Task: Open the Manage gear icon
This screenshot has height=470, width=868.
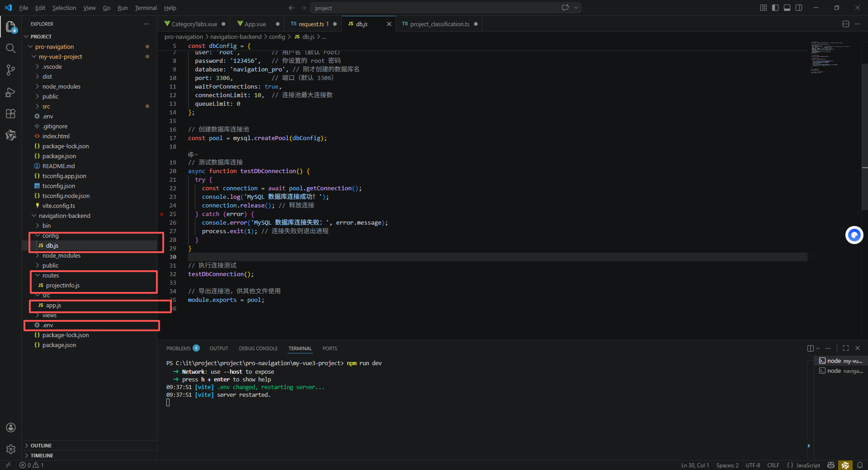Action: [x=11, y=449]
